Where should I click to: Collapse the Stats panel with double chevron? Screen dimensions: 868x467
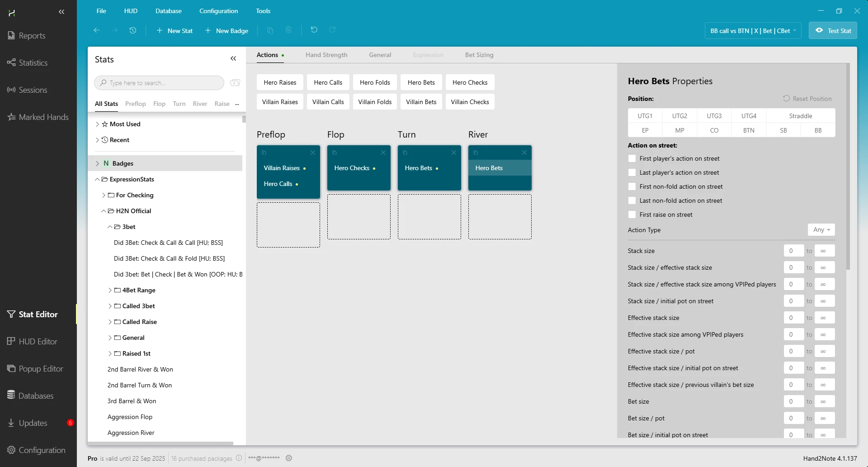[x=233, y=59]
